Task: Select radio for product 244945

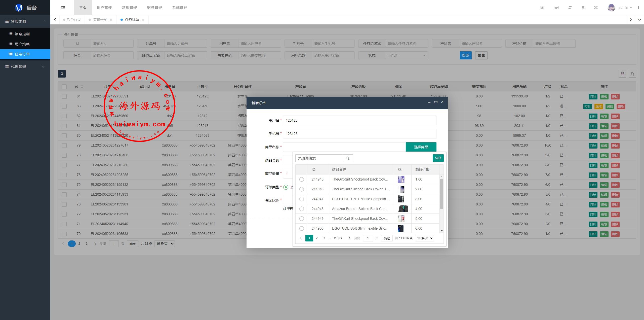Action: coord(302,179)
